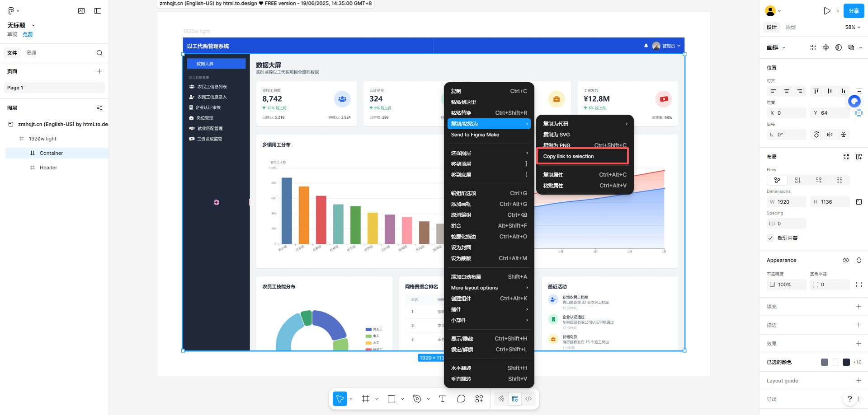Toggle Appearance visibility eye icon
Viewport: 868px width, 415px height.
846,260
